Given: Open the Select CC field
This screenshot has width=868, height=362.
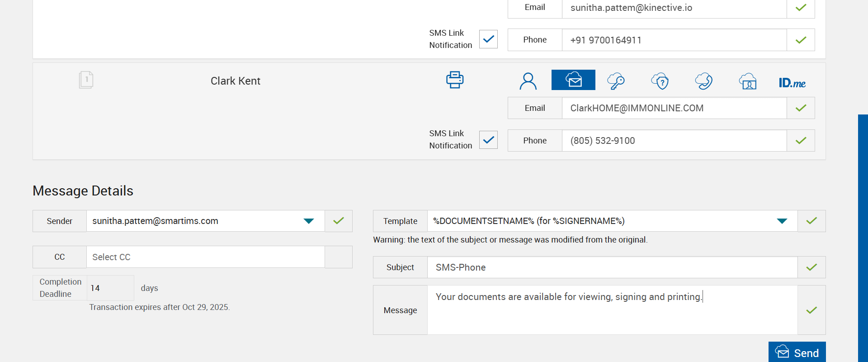Looking at the screenshot, I should pyautogui.click(x=205, y=257).
